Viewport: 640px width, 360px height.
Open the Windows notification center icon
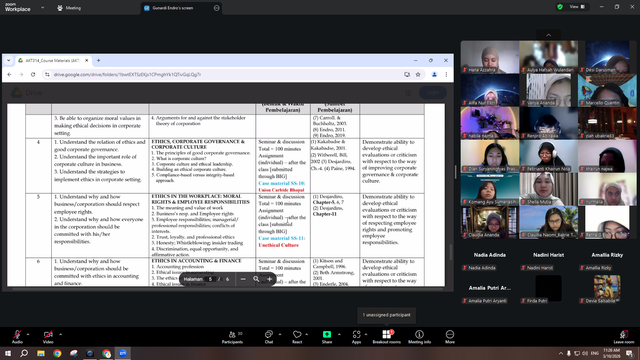(x=629, y=353)
